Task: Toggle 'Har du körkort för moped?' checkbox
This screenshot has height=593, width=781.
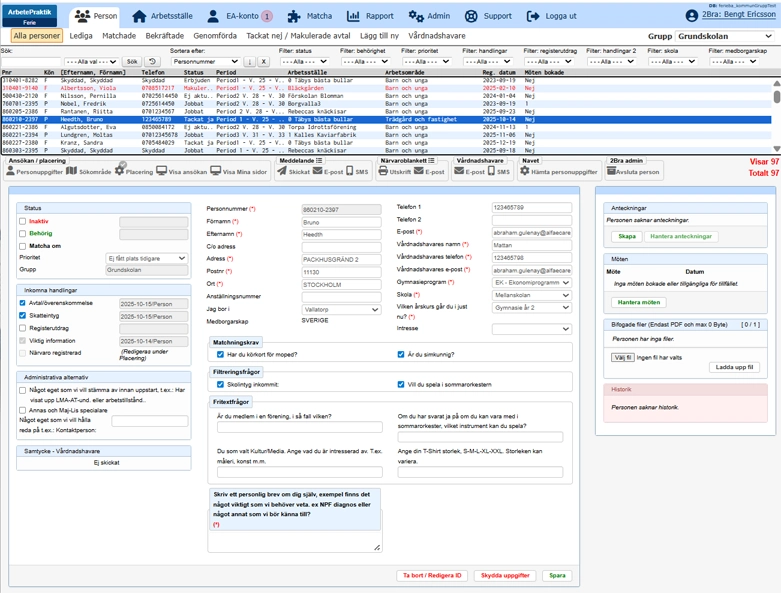Action: click(220, 355)
